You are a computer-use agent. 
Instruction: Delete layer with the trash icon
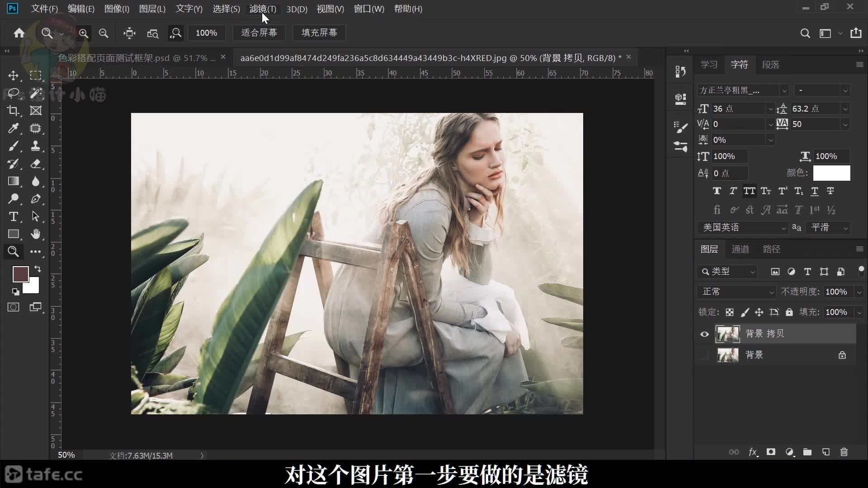click(844, 452)
